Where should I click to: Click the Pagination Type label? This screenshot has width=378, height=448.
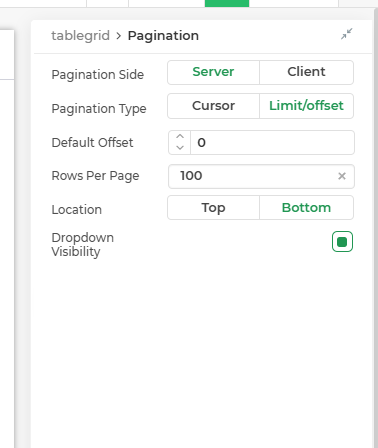click(x=99, y=109)
